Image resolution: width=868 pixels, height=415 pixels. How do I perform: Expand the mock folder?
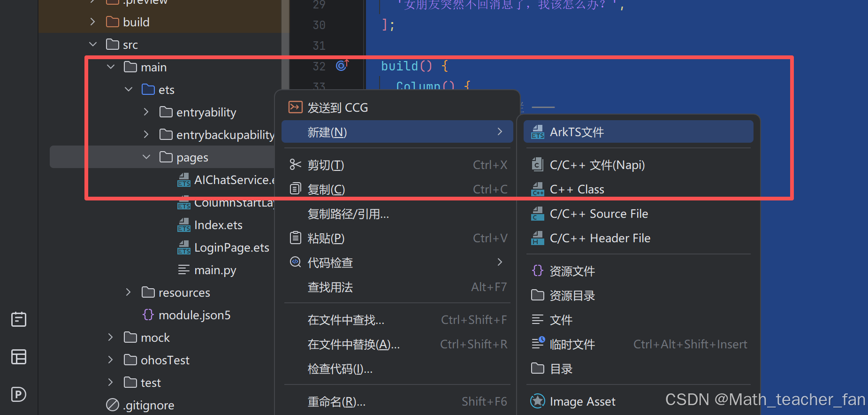[x=110, y=337]
